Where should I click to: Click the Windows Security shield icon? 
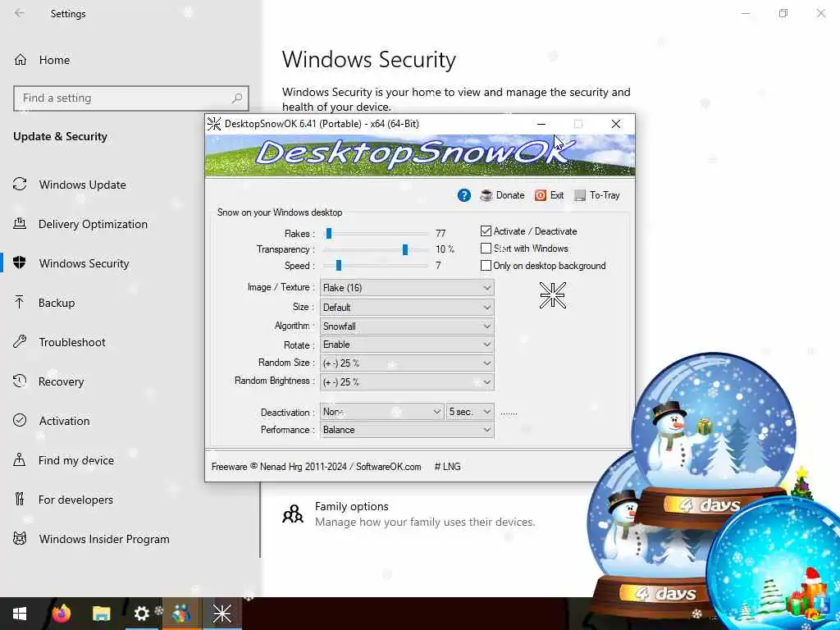pos(20,263)
